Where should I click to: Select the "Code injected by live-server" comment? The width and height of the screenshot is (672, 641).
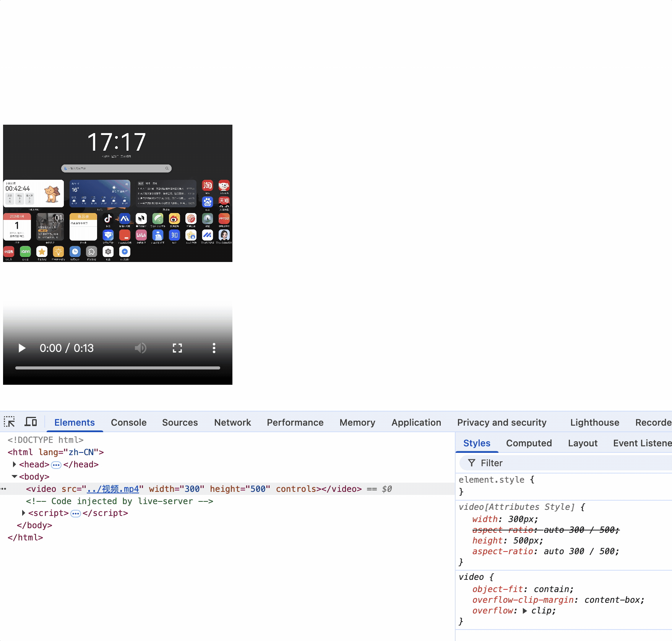(120, 501)
